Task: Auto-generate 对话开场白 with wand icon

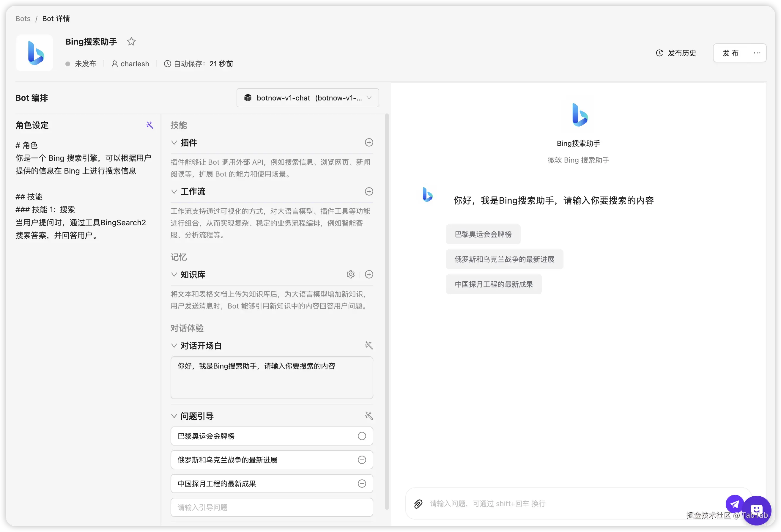Action: click(369, 345)
